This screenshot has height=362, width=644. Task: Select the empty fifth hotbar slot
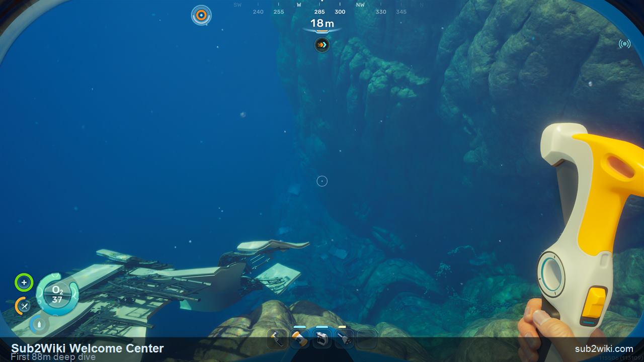point(366,339)
